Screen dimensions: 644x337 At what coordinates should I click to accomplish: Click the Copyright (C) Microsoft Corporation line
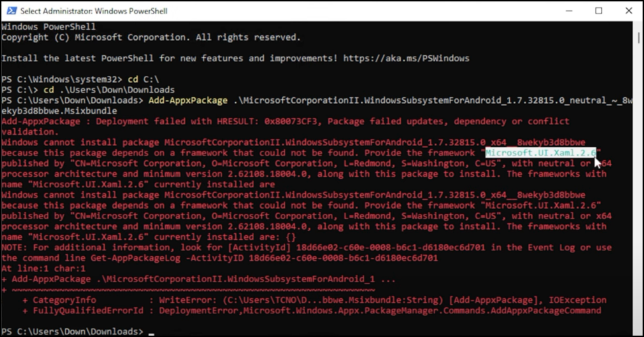pyautogui.click(x=151, y=37)
